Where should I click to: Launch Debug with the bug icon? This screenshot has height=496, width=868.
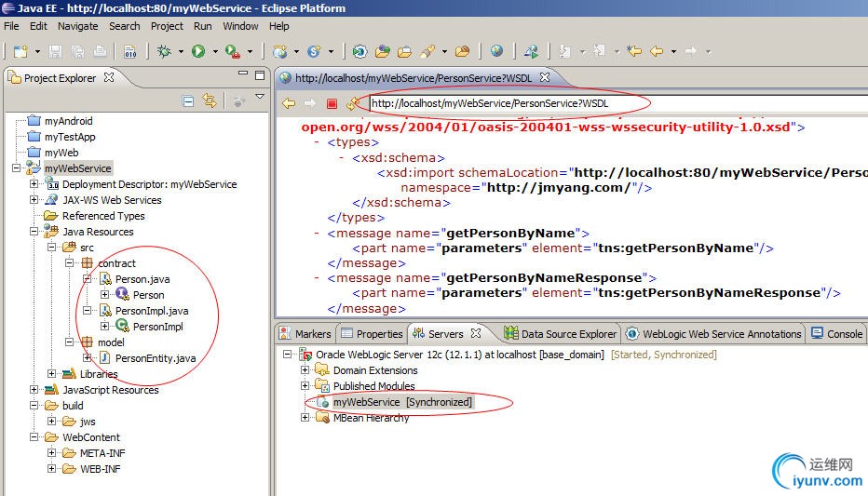(164, 51)
